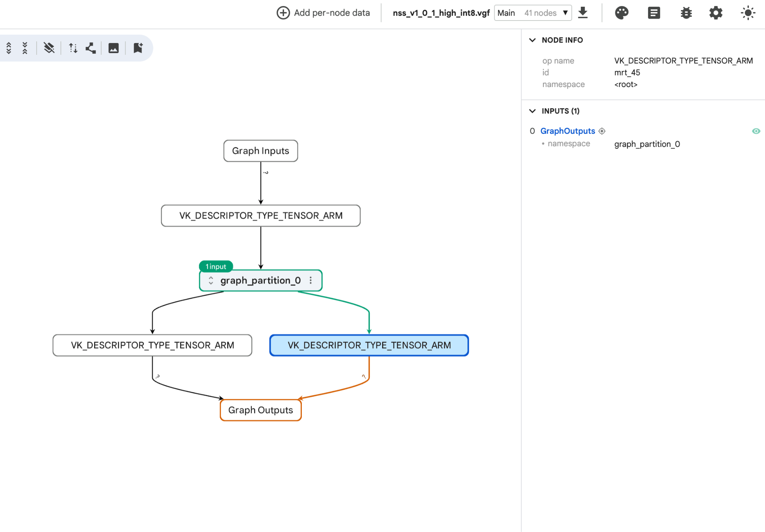Click the flatten all layers icon
765x532 pixels.
(x=49, y=48)
